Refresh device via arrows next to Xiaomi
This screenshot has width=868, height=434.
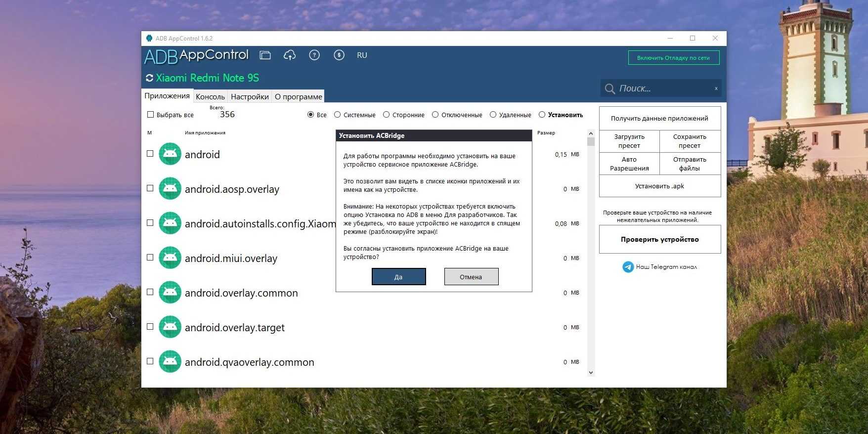point(149,78)
